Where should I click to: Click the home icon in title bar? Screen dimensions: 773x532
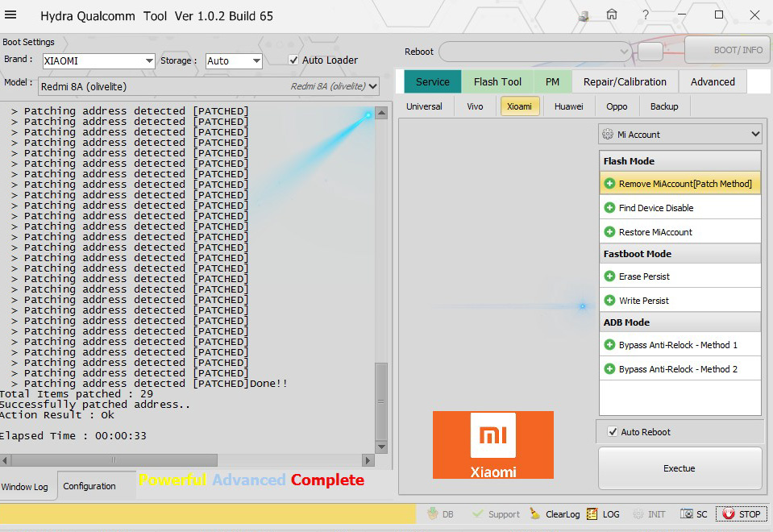point(612,15)
